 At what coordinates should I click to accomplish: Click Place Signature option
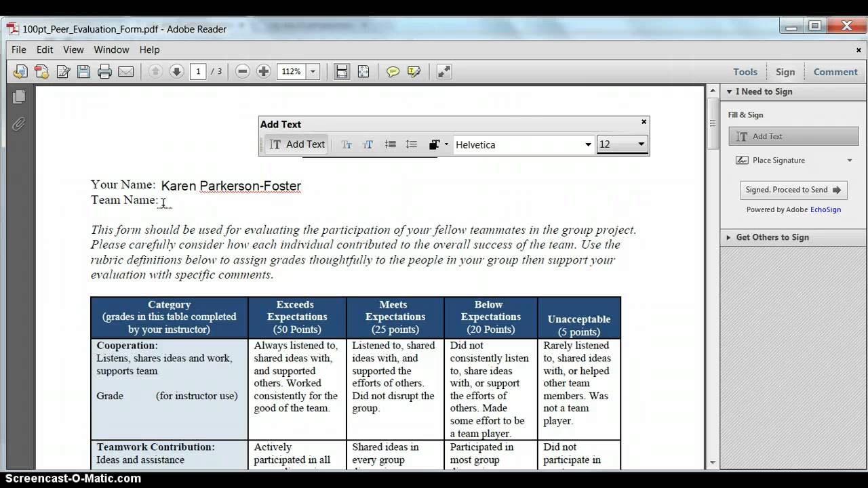[x=778, y=161]
